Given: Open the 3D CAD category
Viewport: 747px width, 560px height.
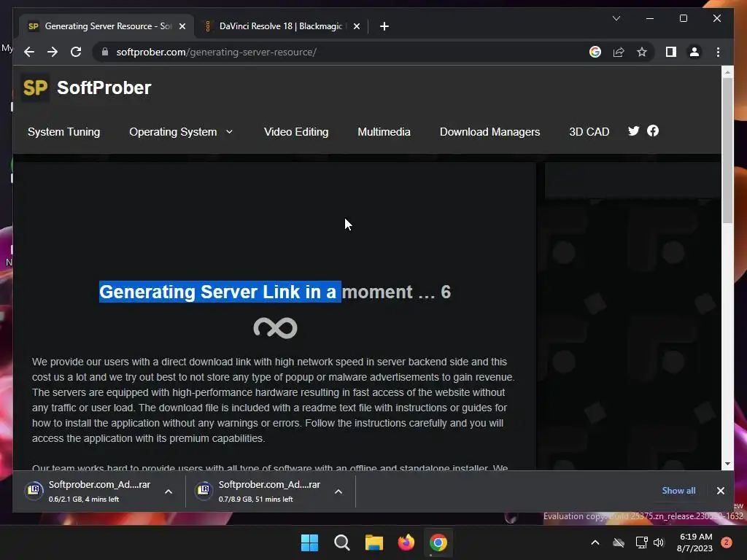Looking at the screenshot, I should [589, 132].
